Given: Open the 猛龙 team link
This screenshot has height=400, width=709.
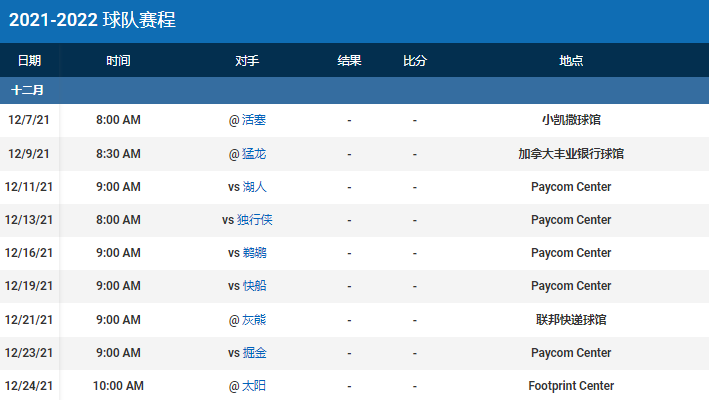Looking at the screenshot, I should (254, 154).
